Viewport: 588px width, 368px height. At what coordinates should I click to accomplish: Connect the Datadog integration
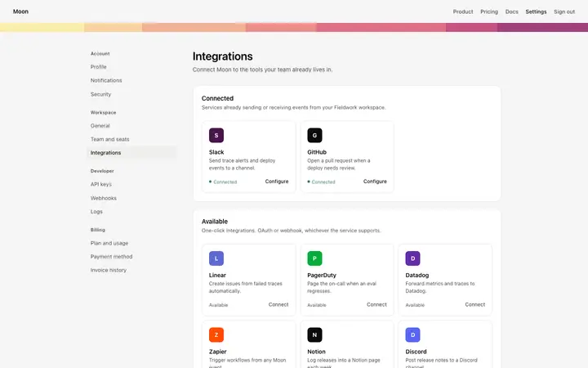[475, 304]
